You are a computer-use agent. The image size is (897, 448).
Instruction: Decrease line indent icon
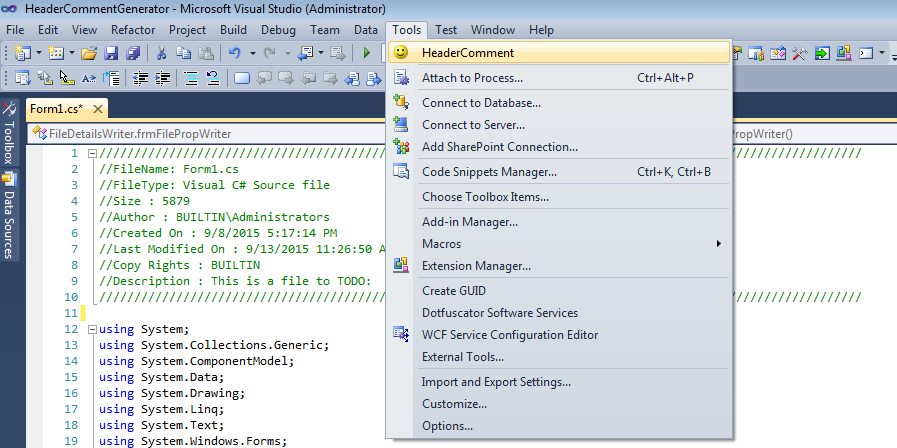tap(140, 78)
